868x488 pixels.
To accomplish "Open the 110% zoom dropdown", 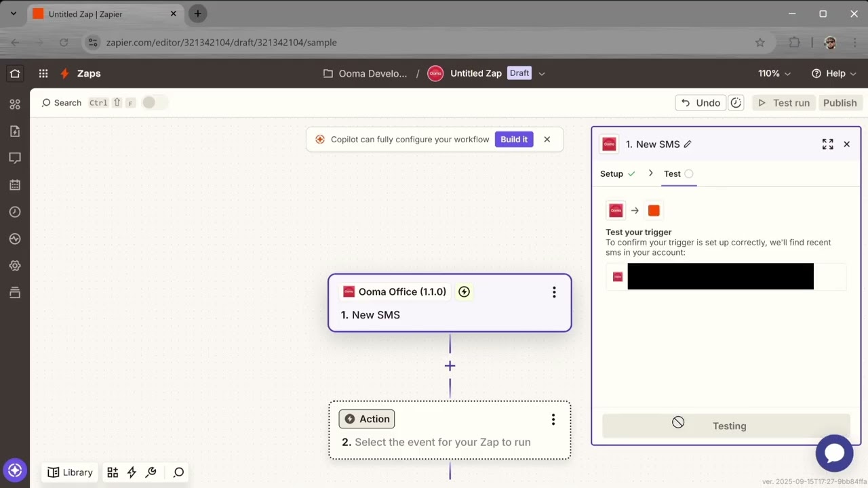I will tap(774, 73).
